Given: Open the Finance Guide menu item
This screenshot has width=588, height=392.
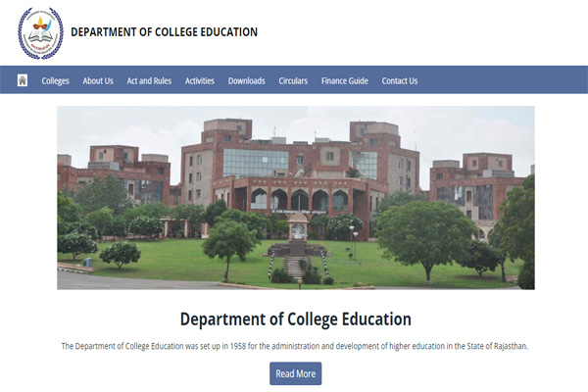Looking at the screenshot, I should [x=345, y=80].
